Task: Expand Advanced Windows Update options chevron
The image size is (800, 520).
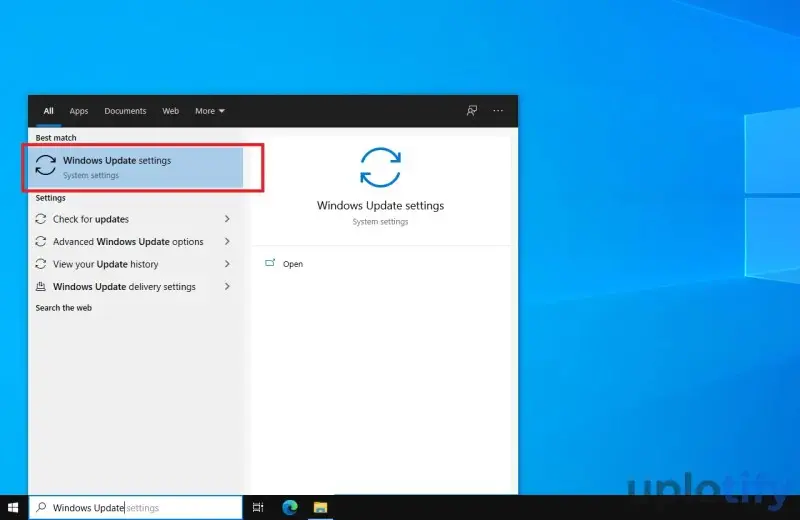Action: (227, 241)
